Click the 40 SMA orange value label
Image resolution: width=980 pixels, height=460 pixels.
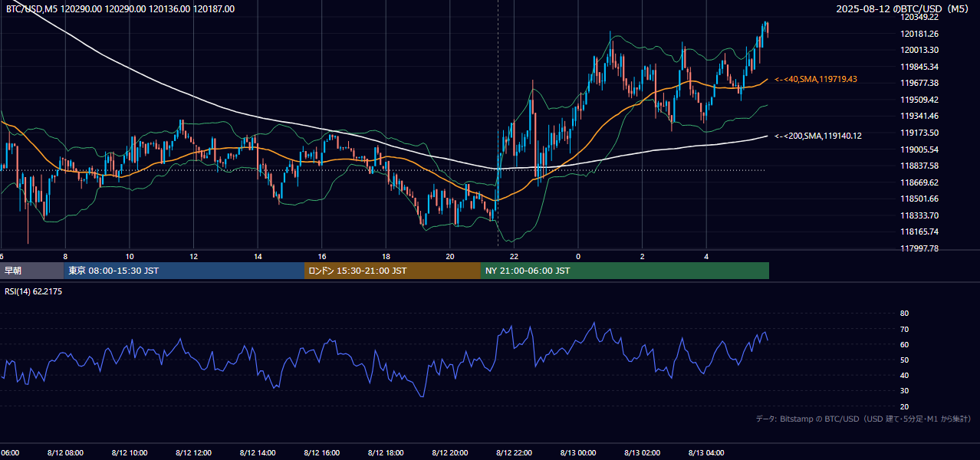tap(816, 79)
